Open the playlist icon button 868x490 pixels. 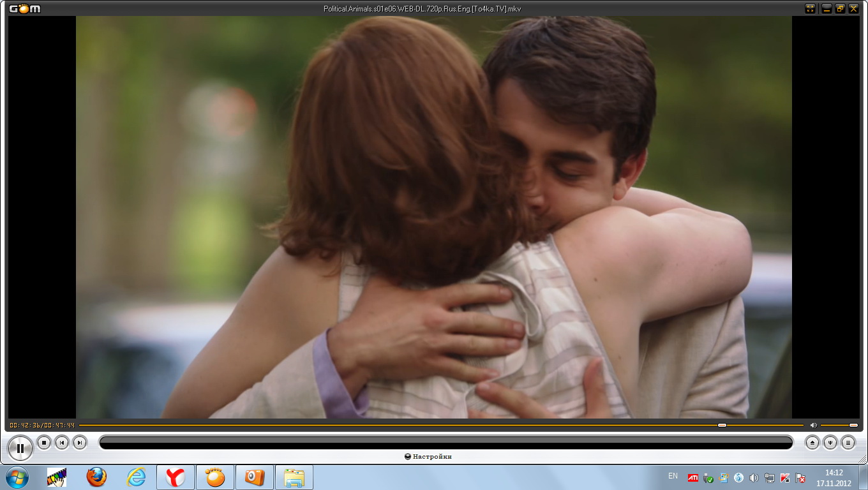(x=848, y=442)
